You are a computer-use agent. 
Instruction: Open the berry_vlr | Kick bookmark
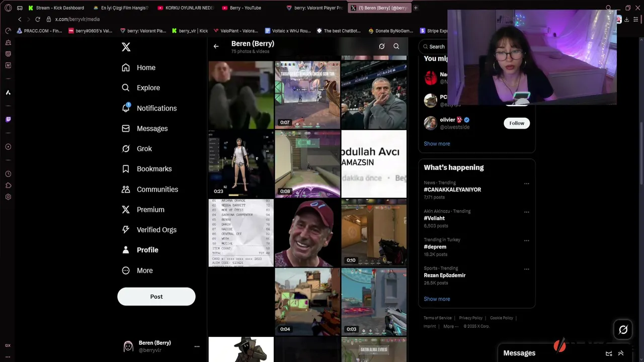coord(190,31)
